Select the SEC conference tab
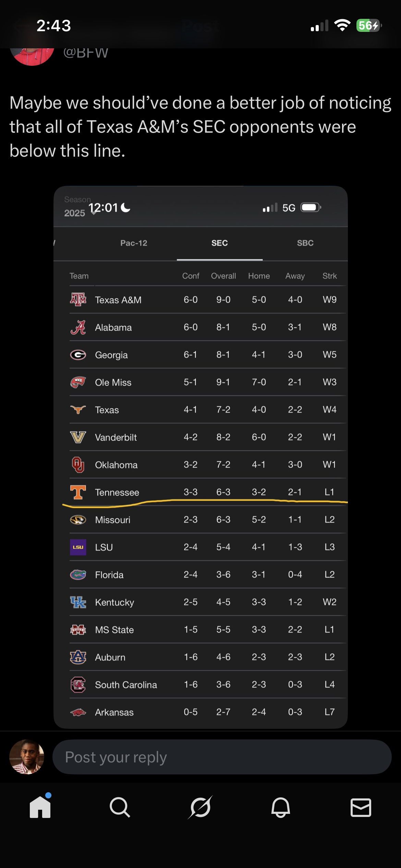The image size is (401, 868). coord(220,243)
